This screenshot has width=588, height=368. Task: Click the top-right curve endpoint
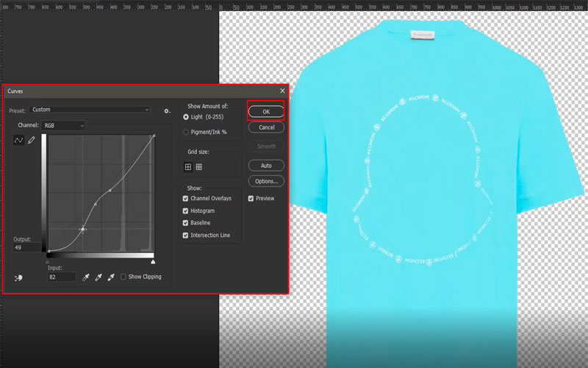pyautogui.click(x=154, y=135)
